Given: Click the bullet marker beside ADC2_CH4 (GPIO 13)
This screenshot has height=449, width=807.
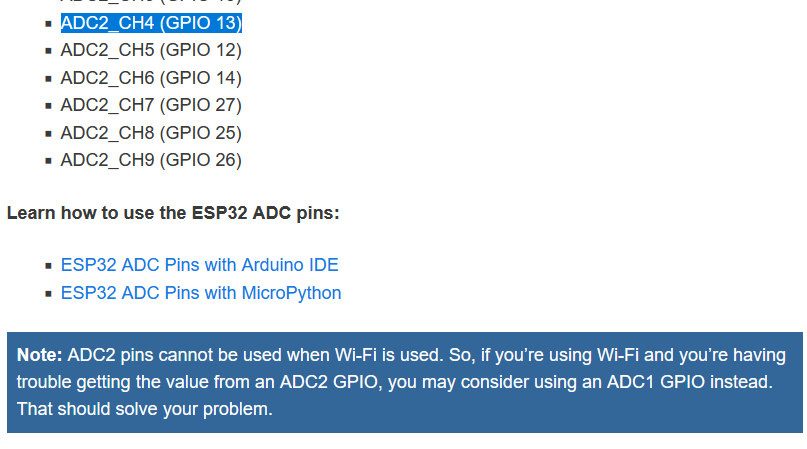Looking at the screenshot, I should click(48, 24).
